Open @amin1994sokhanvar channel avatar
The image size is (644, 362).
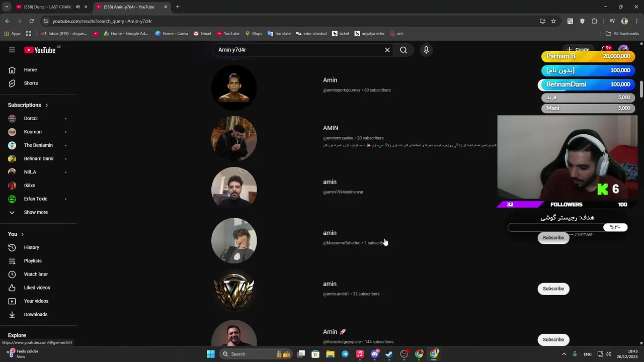point(234,190)
